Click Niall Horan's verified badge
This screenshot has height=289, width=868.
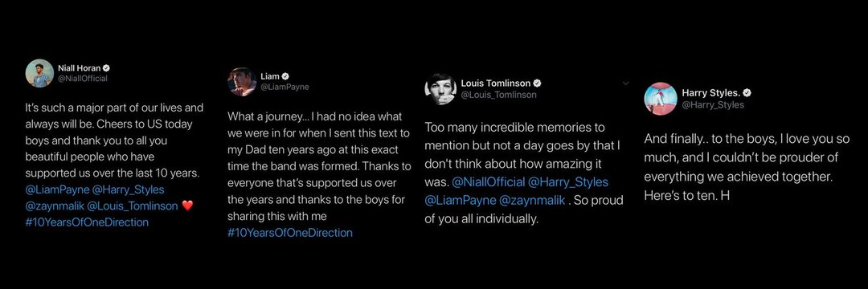(x=107, y=68)
